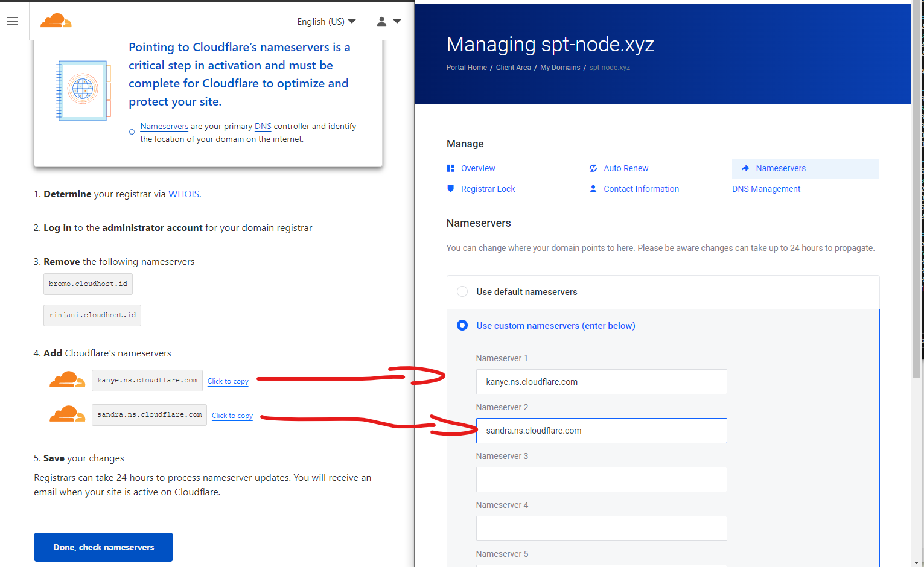This screenshot has width=924, height=567.
Task: Click the Registrar Lock shield icon
Action: tap(450, 189)
